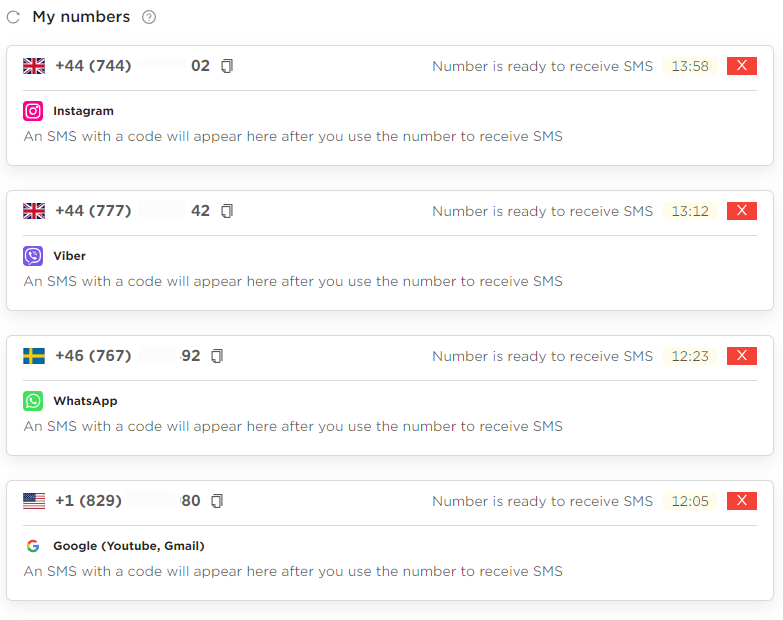The width and height of the screenshot is (783, 620).
Task: Select the 12:05 timer badge
Action: (690, 501)
